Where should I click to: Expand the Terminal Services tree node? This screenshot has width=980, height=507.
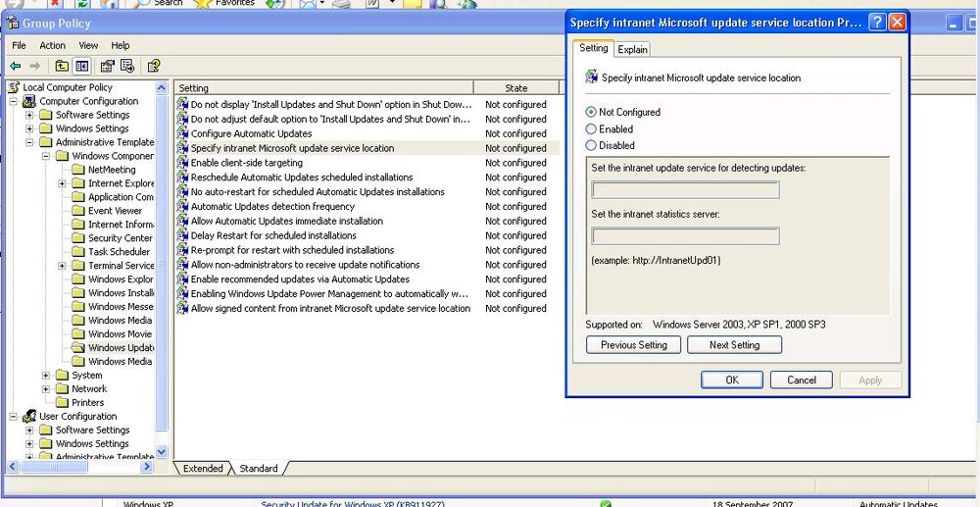click(x=62, y=266)
